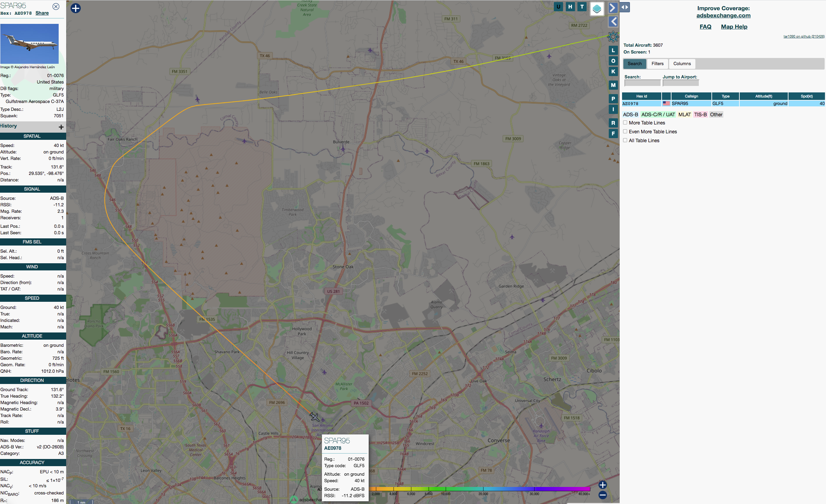Toggle the F map button
This screenshot has width=826, height=504.
(613, 134)
